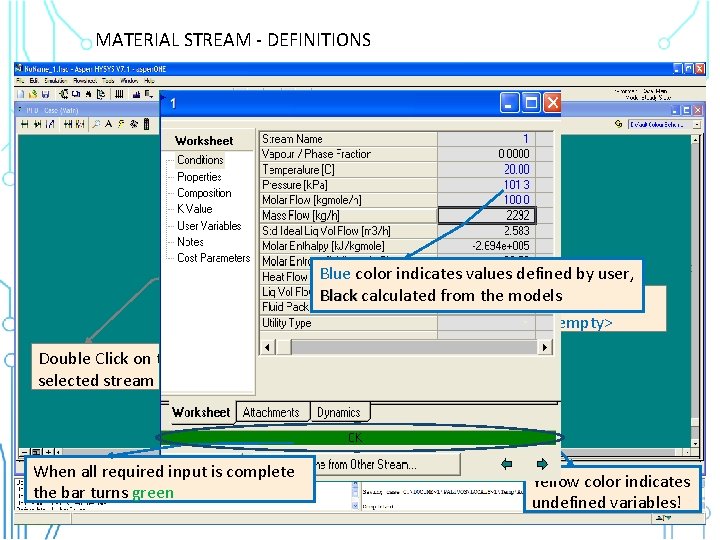This screenshot has height=540, width=720.
Task: Click the Temperature value 20.00
Action: point(487,169)
